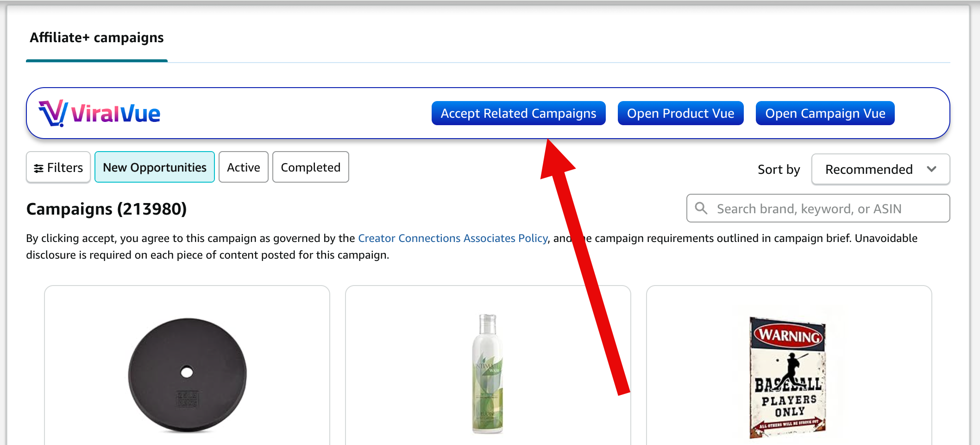Image resolution: width=980 pixels, height=445 pixels.
Task: Open the intimate wash bottle product image
Action: 487,374
